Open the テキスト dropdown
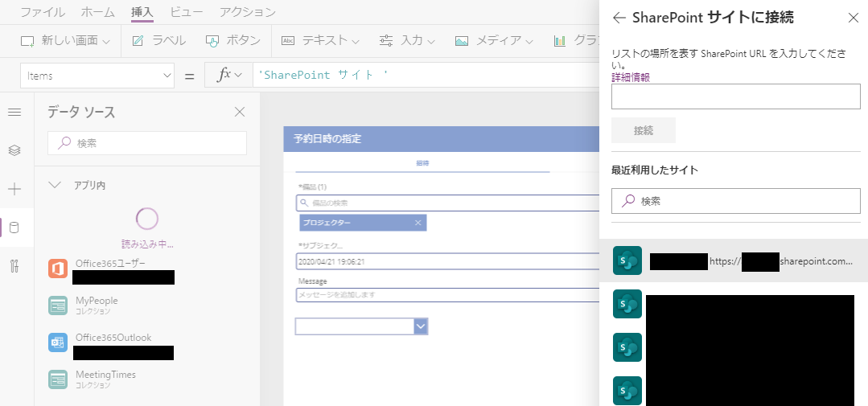The height and width of the screenshot is (406, 868). coord(320,40)
